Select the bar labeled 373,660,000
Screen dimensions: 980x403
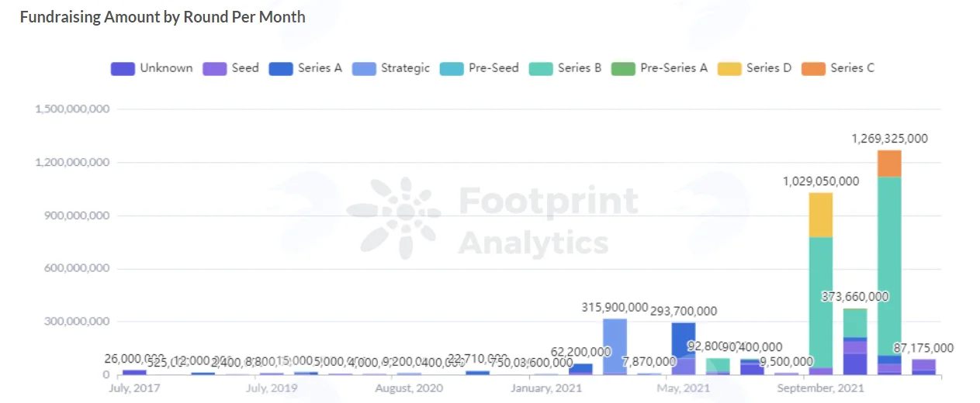coord(855,342)
